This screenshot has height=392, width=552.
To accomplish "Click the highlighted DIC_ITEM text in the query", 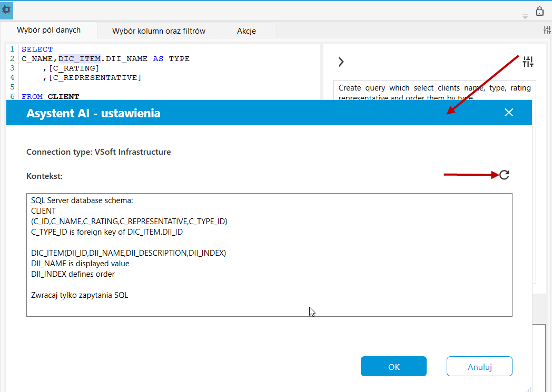I will click(80, 59).
